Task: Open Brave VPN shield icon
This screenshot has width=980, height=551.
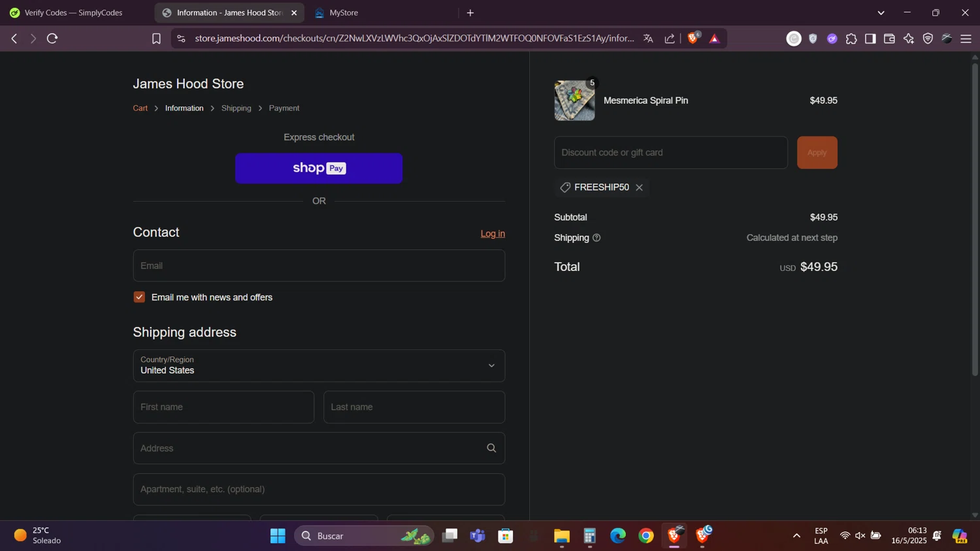Action: click(x=928, y=39)
